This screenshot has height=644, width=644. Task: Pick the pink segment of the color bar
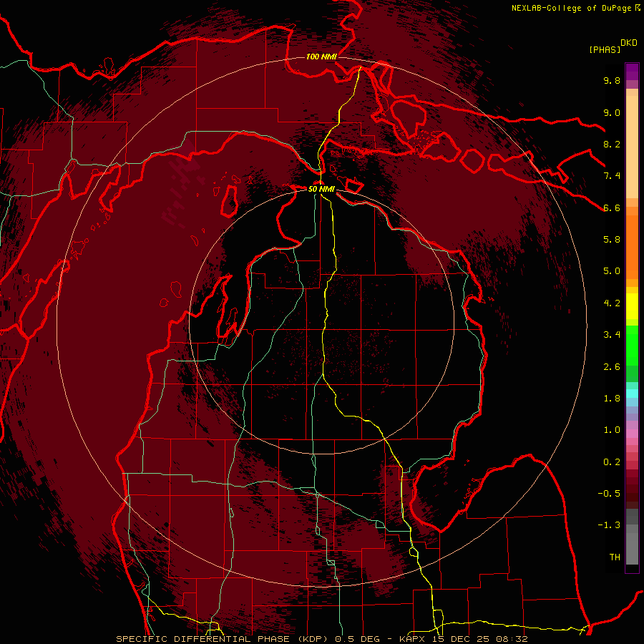632,434
